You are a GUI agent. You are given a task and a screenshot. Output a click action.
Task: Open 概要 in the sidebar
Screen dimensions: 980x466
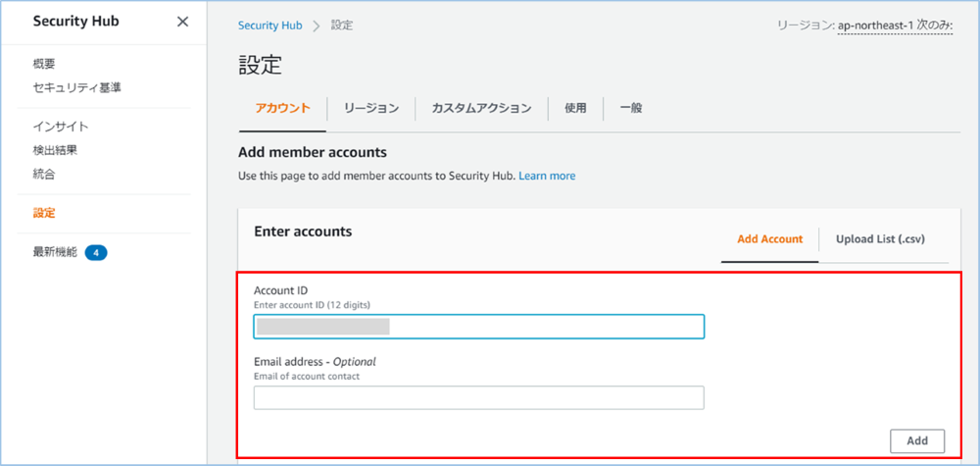pos(44,64)
